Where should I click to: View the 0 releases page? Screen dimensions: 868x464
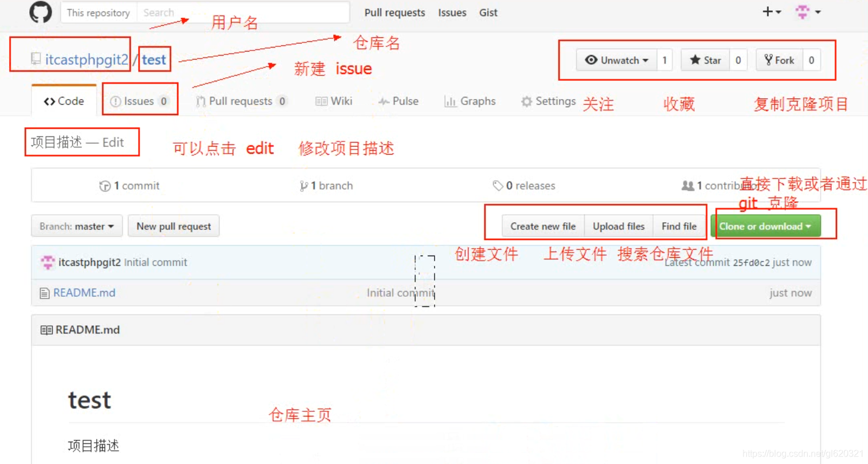[x=524, y=186]
